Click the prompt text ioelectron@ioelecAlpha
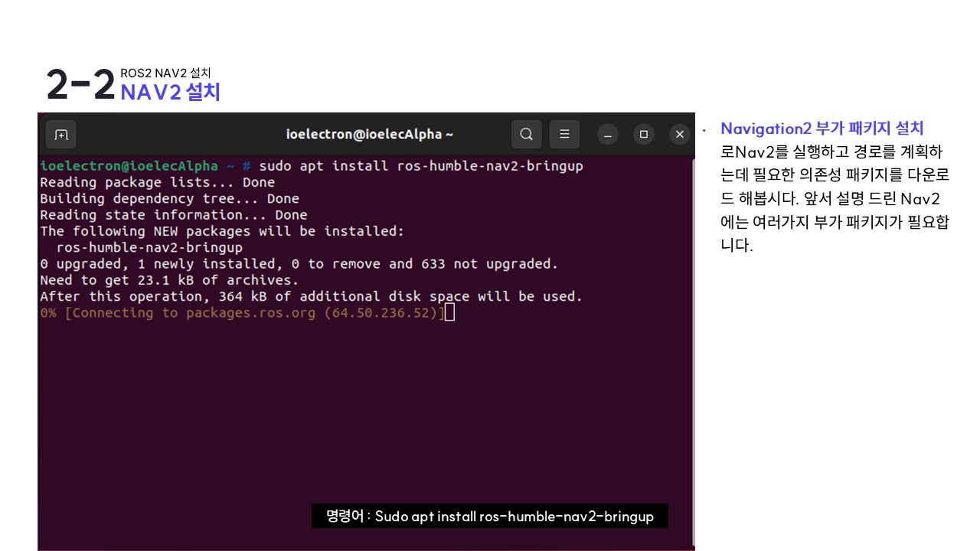This screenshot has width=980, height=551. (x=129, y=166)
